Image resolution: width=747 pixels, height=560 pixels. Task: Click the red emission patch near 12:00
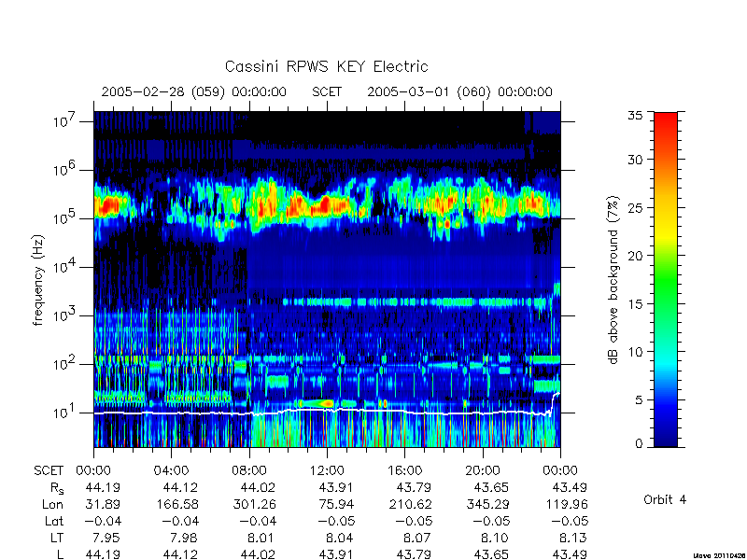[x=326, y=204]
